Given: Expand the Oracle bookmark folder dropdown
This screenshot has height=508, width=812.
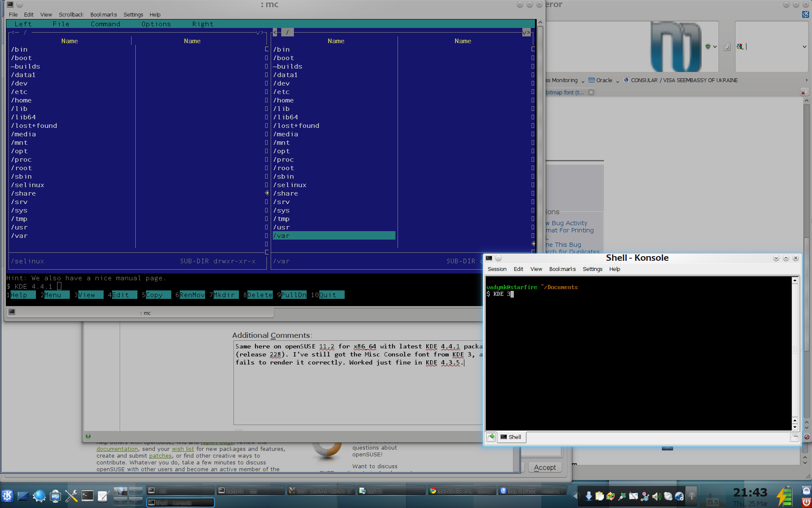Looking at the screenshot, I should 617,81.
